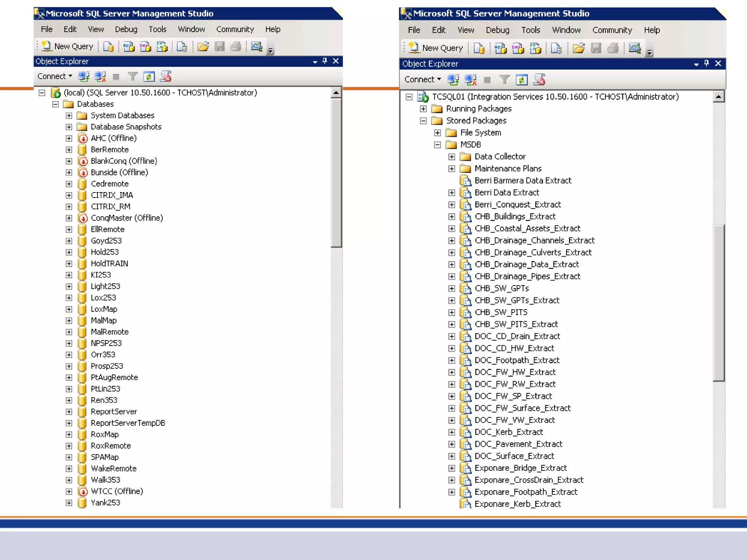Open Community menu in right window
Viewport: 747px width, 560px height.
612,30
